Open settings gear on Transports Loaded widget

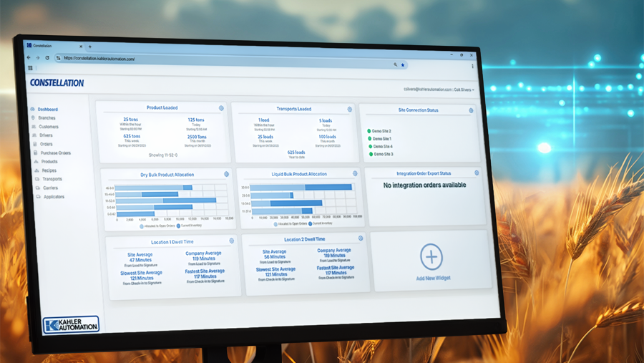point(349,110)
